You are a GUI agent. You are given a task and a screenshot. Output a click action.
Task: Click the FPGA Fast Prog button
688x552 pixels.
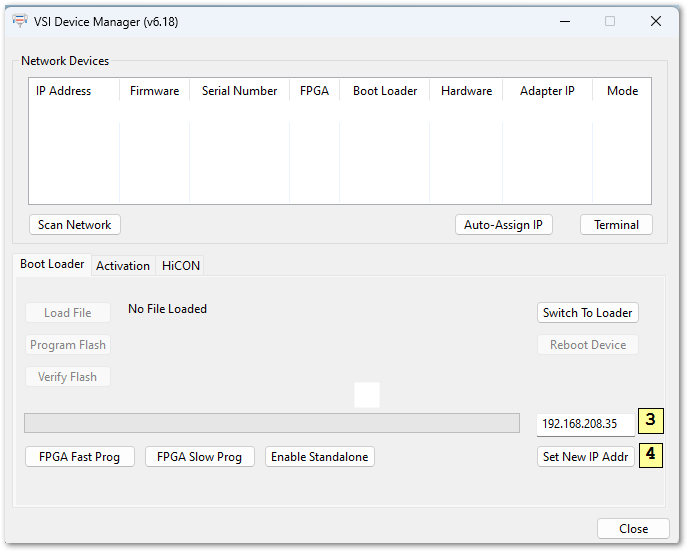click(x=79, y=457)
